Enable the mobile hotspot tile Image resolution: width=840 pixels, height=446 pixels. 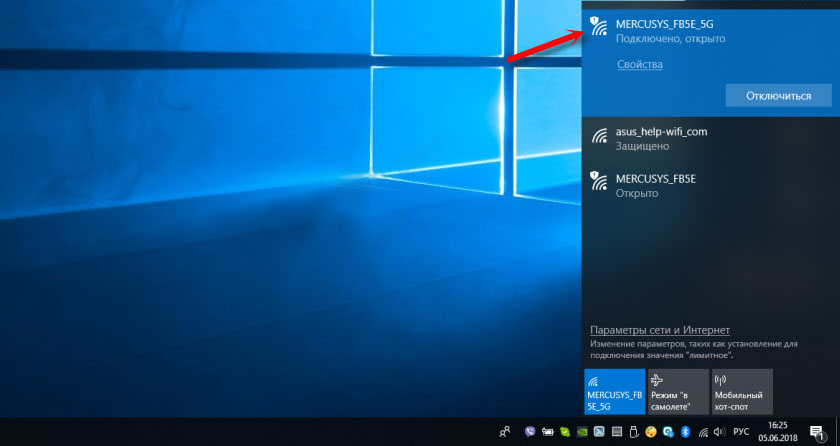pos(742,392)
